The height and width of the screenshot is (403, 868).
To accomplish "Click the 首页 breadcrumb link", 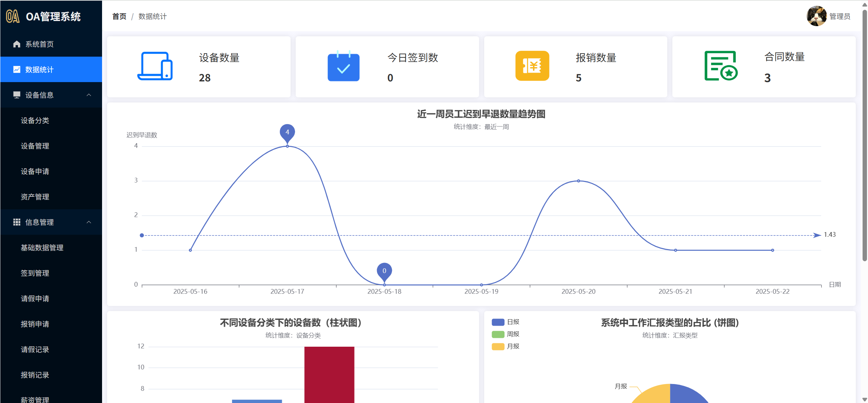I will pyautogui.click(x=119, y=16).
